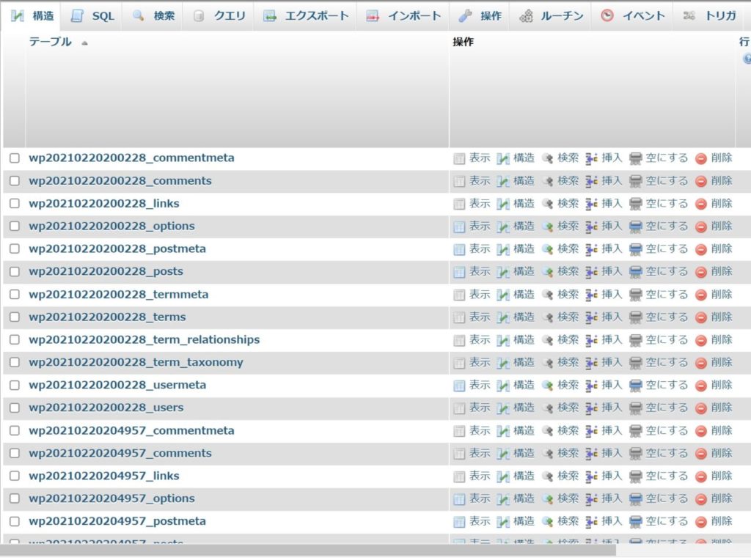Switch to the SQL tab

(92, 16)
